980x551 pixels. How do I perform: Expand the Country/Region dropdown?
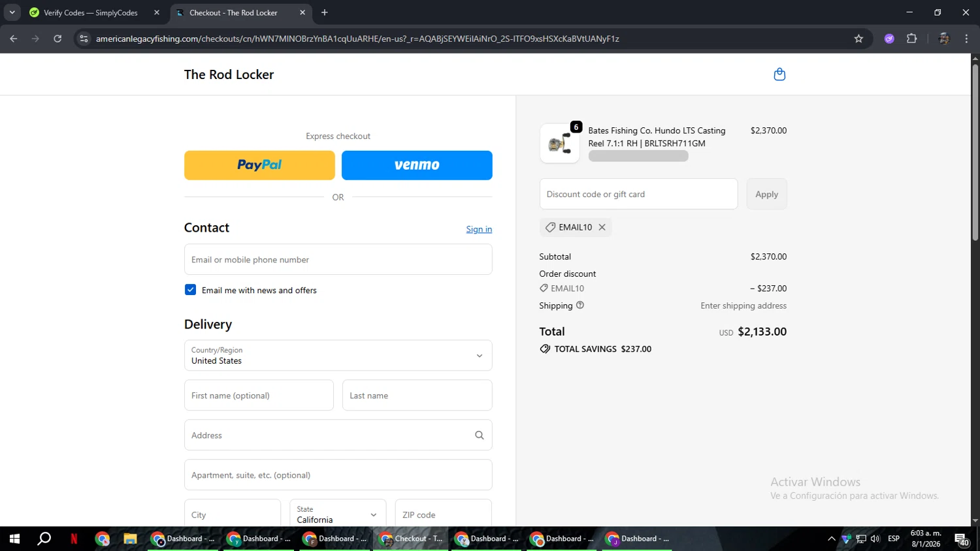click(338, 355)
